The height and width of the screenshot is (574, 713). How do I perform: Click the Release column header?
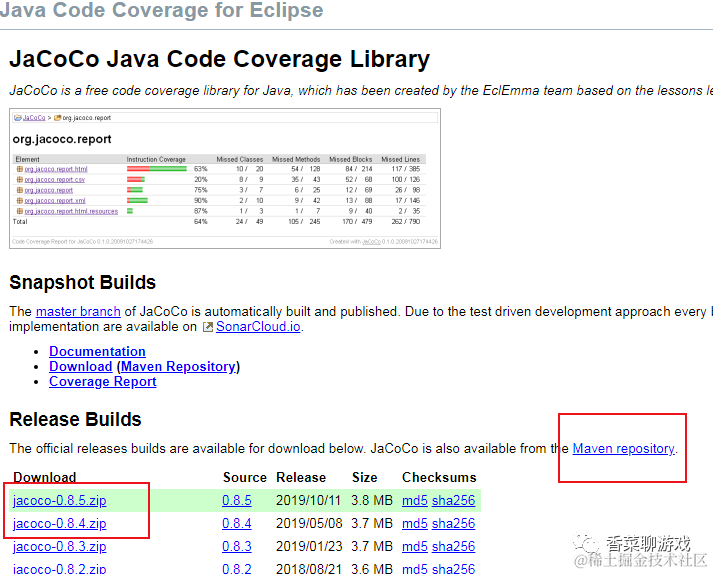301,477
